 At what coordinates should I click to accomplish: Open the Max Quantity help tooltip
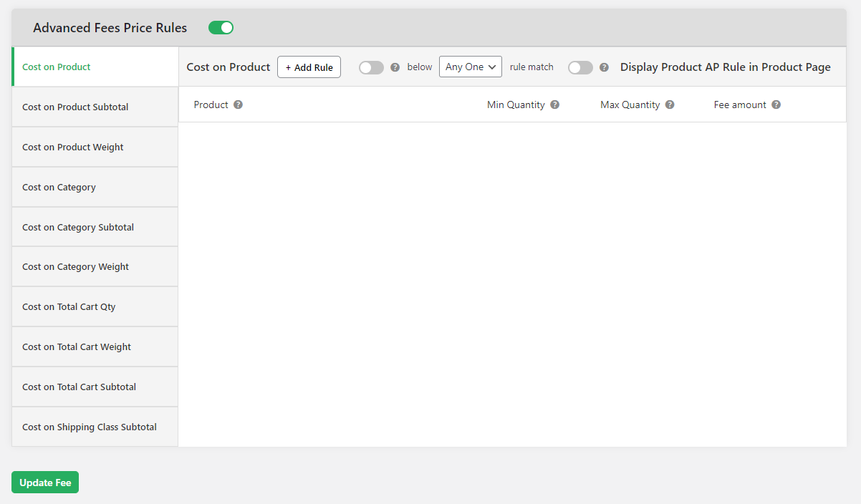coord(669,105)
